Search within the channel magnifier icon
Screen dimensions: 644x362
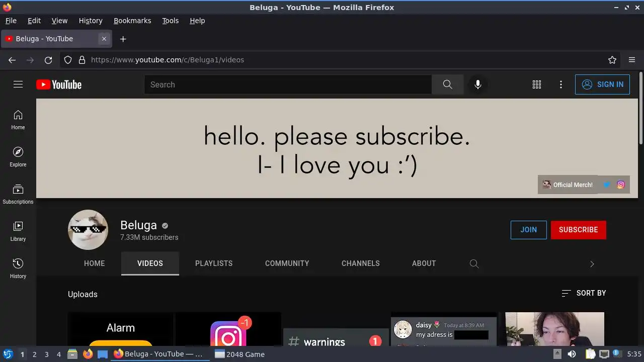[x=474, y=263]
